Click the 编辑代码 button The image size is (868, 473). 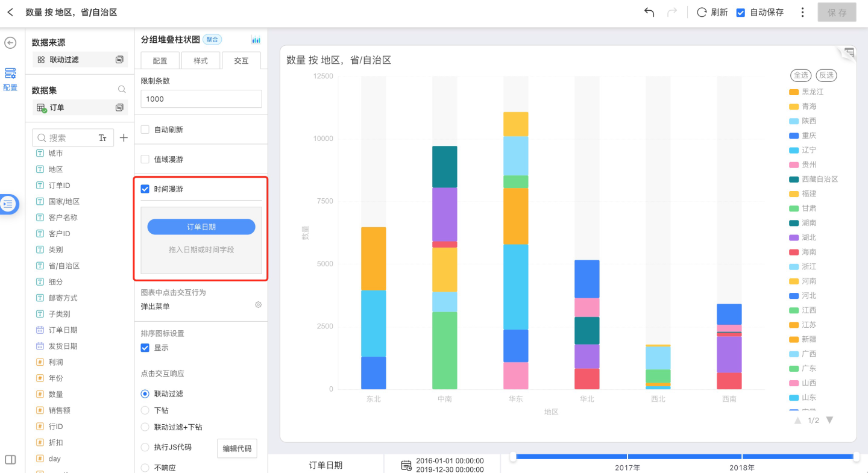(x=237, y=448)
